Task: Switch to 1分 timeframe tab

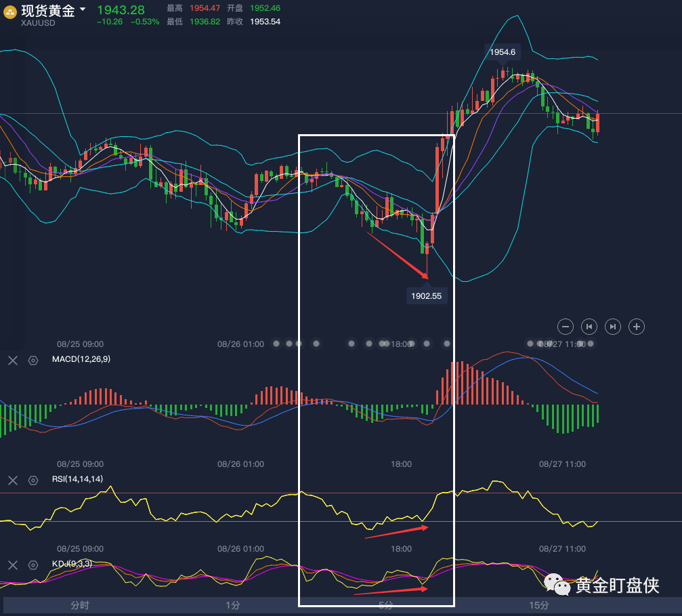Action: click(233, 605)
